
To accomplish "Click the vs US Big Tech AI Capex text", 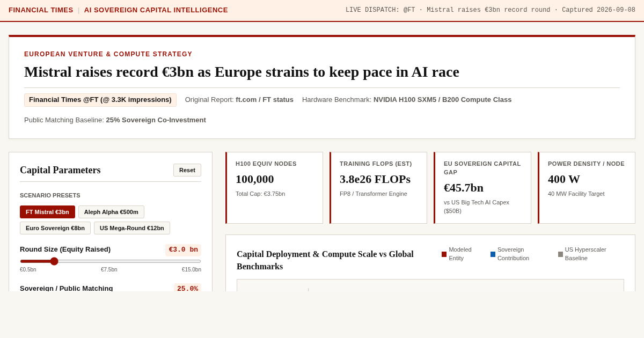I will (477, 207).
